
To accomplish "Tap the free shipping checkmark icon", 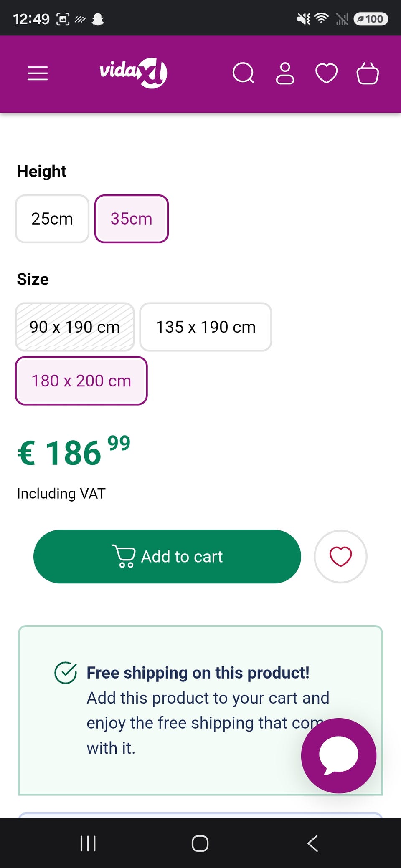I will [x=66, y=673].
